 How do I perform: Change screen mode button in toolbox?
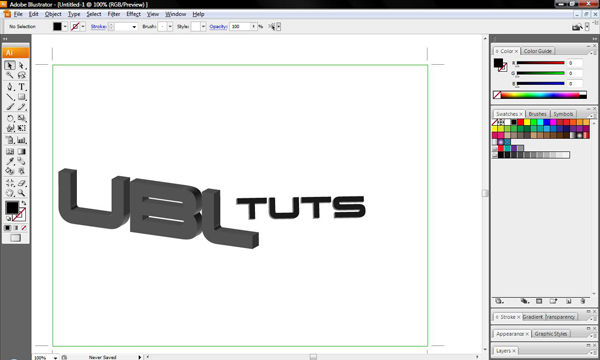coord(15,238)
